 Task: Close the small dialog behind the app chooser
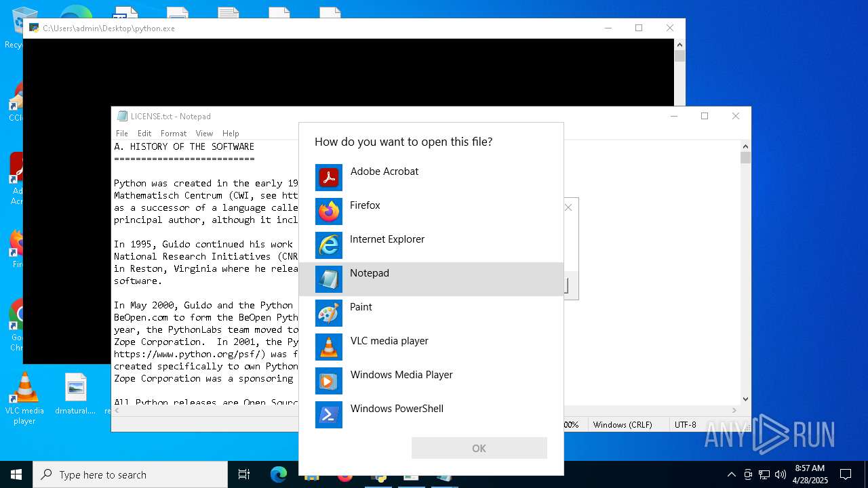568,207
